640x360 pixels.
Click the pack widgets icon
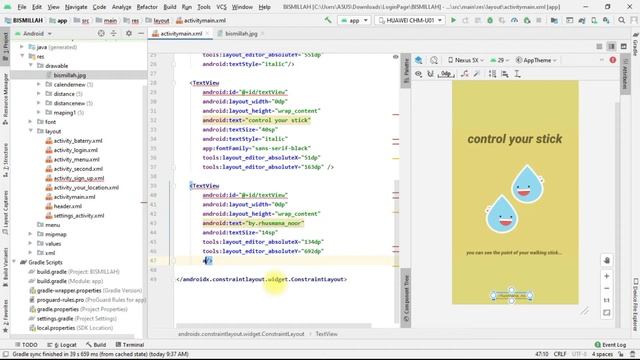pos(492,74)
